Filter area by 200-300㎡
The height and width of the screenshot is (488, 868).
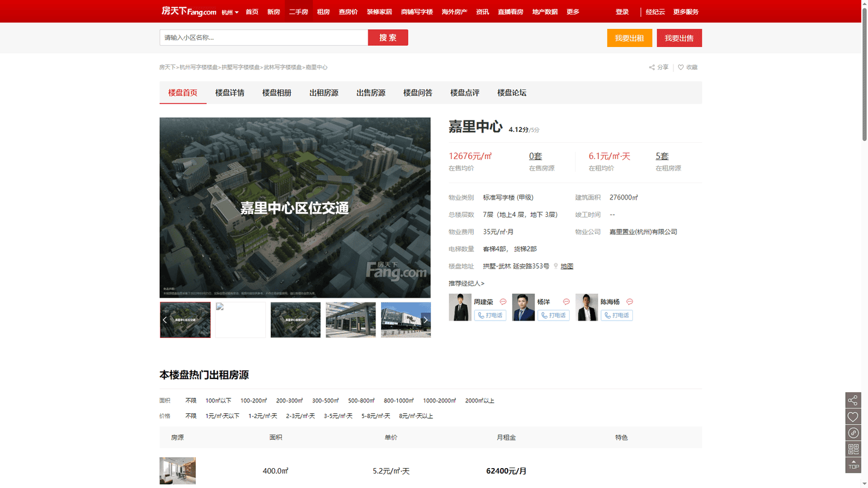coord(289,401)
